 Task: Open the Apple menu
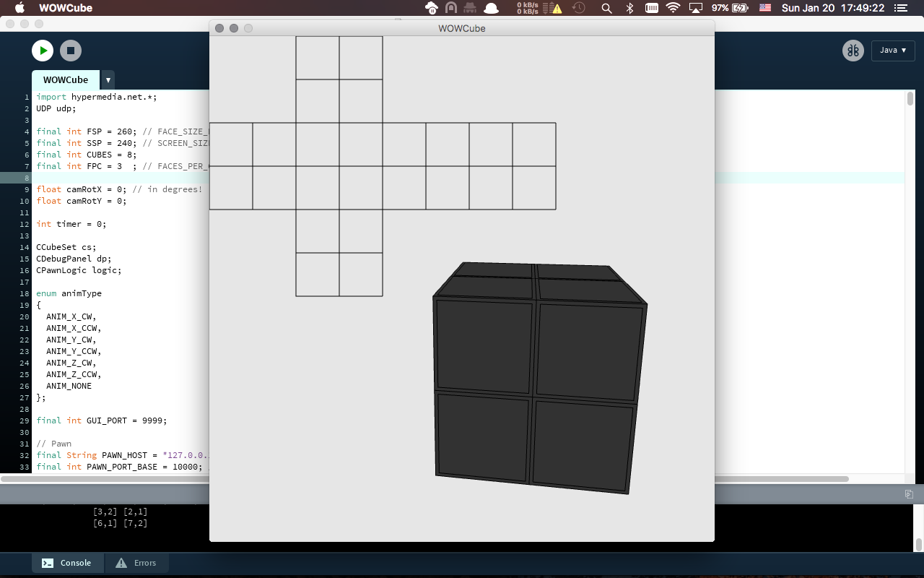19,8
